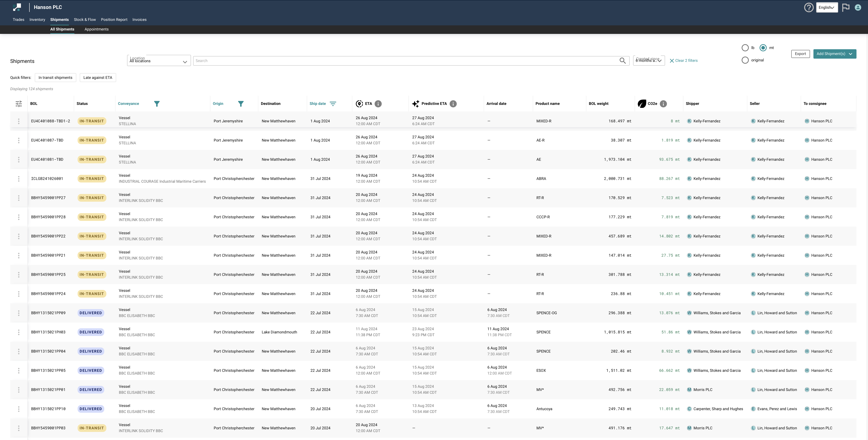Viewport: 868px width, 440px height.
Task: Select the lb weight unit radio
Action: pos(745,48)
